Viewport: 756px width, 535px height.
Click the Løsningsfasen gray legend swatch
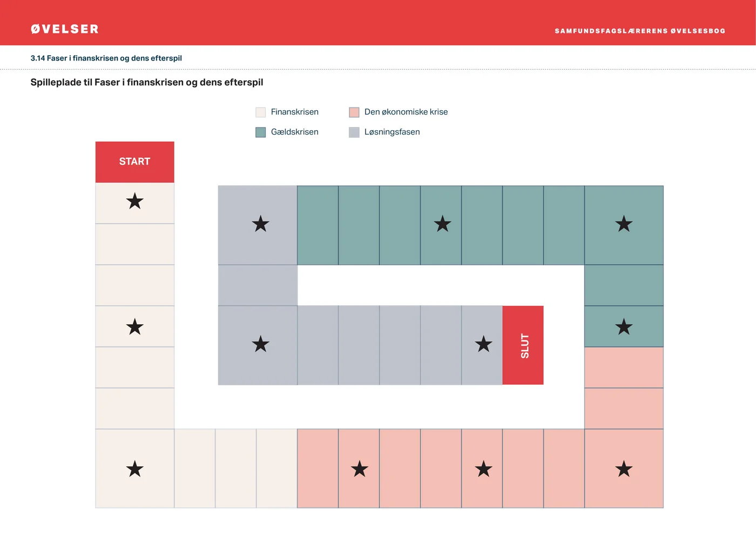pyautogui.click(x=354, y=132)
